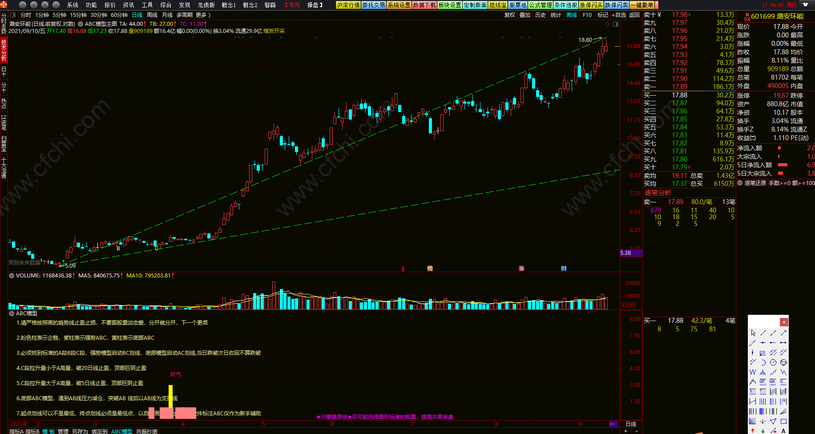Choose the down-arrow stroke tool in palette
The image size is (815, 434).
(763, 421)
